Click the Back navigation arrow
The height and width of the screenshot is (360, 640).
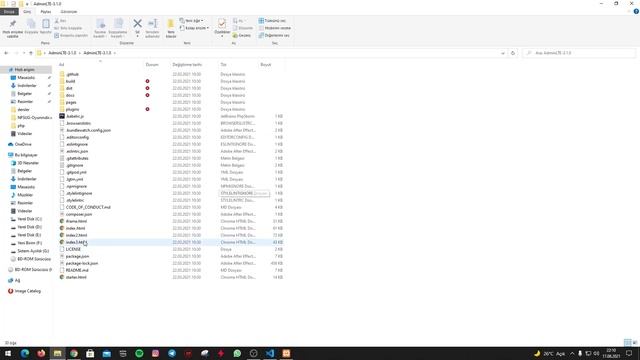(6, 53)
